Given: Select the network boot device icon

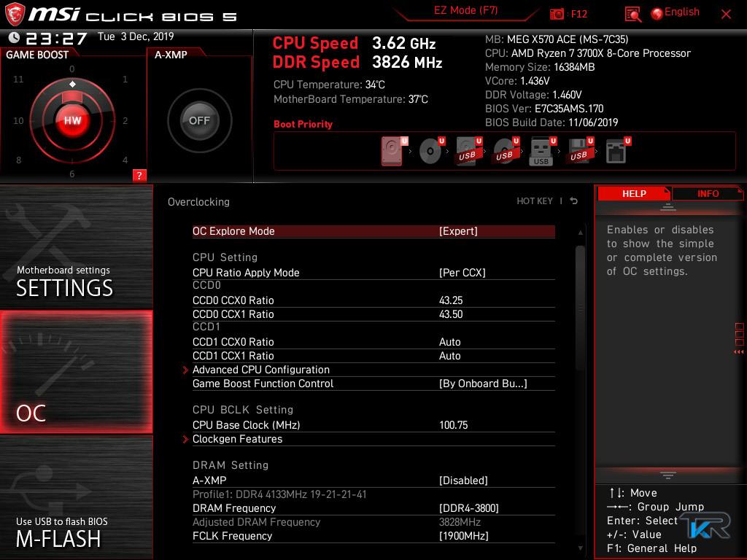Looking at the screenshot, I should point(617,151).
